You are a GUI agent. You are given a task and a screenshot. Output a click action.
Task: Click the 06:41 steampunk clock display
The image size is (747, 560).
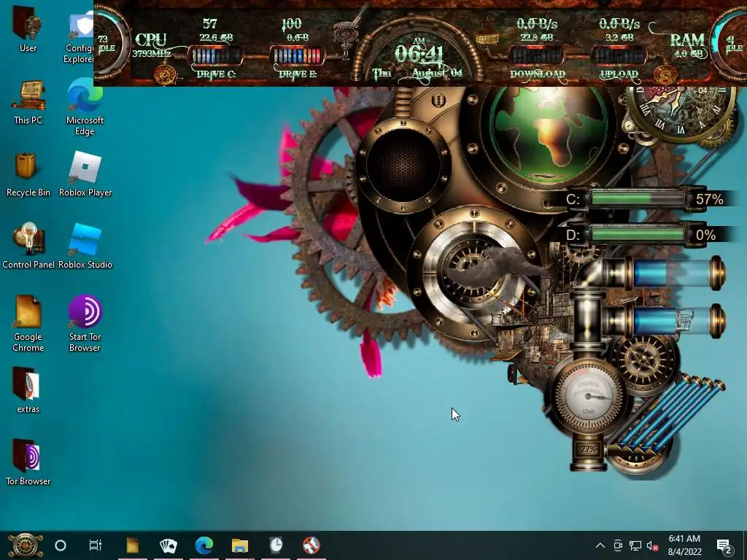point(419,53)
